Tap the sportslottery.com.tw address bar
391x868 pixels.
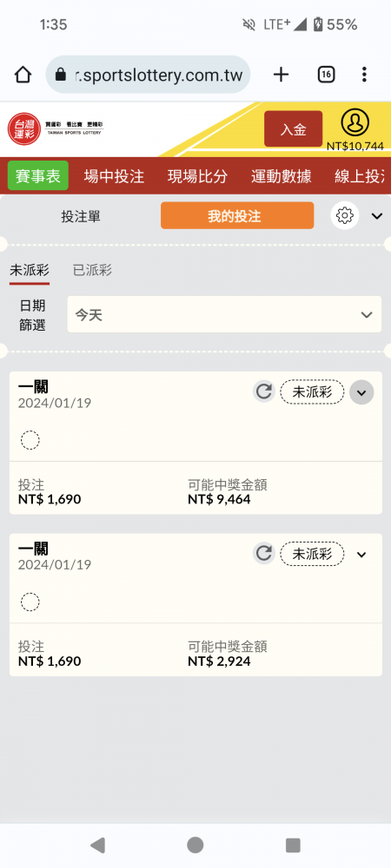tap(148, 74)
